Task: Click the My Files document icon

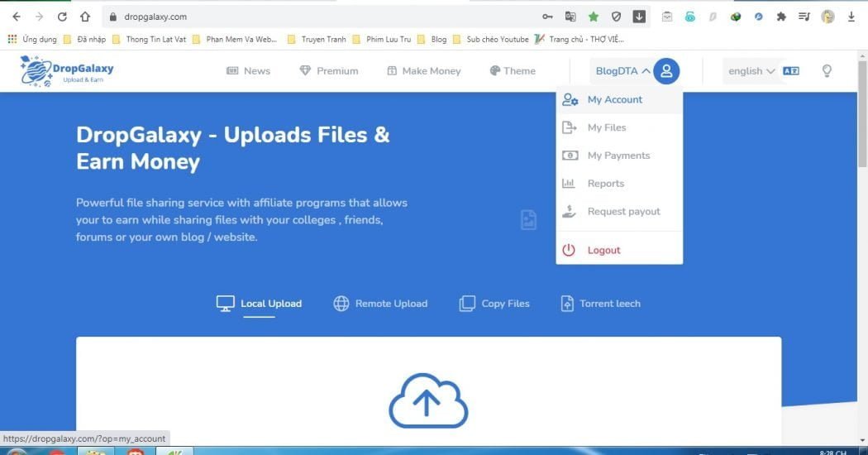Action: point(569,127)
